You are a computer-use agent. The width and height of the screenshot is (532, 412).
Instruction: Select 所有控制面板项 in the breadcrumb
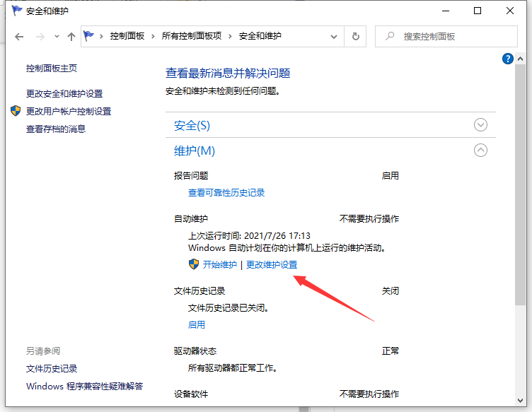click(193, 36)
